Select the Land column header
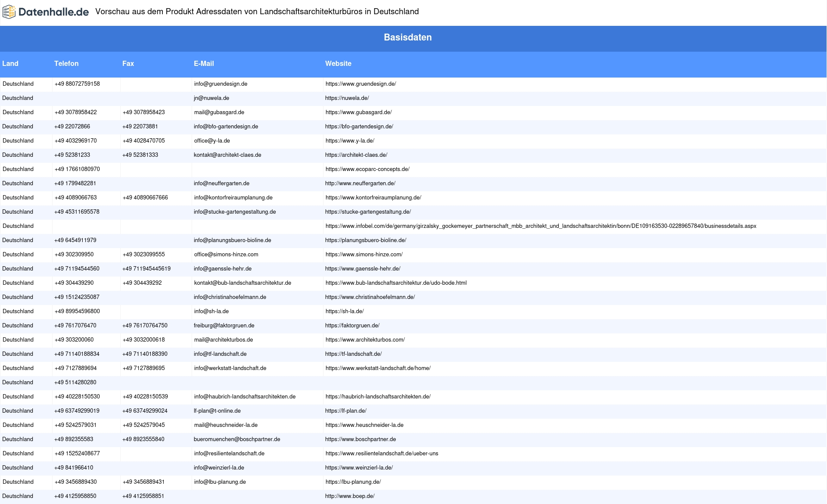Image resolution: width=827 pixels, height=504 pixels. point(10,63)
